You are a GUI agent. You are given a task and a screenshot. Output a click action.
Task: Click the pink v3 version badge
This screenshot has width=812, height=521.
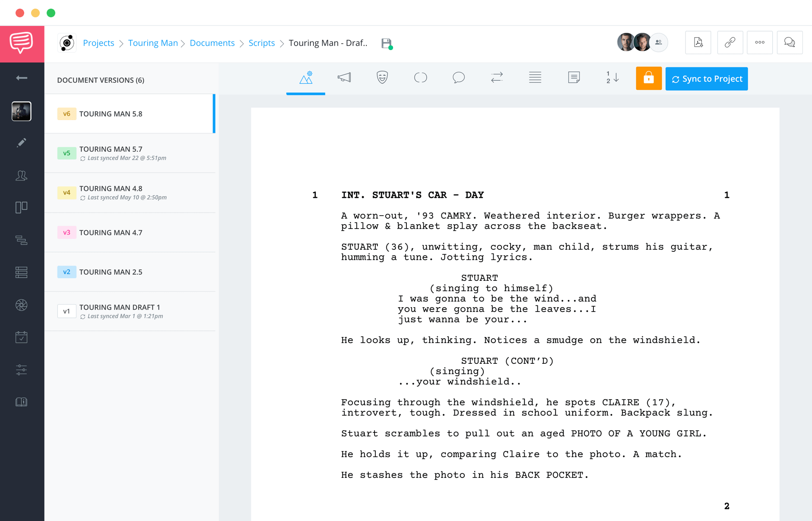pos(67,232)
